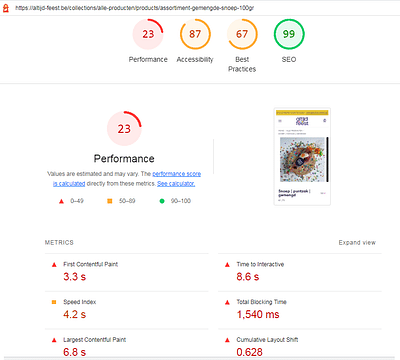The image size is (400, 360).
Task: Click the Time to Interactive metric label
Action: point(260,264)
